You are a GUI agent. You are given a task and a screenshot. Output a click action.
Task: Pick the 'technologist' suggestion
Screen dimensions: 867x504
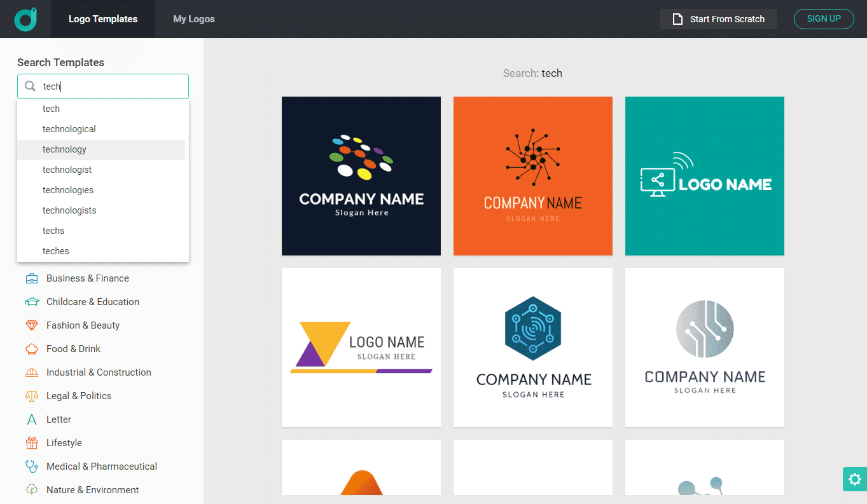(101, 170)
